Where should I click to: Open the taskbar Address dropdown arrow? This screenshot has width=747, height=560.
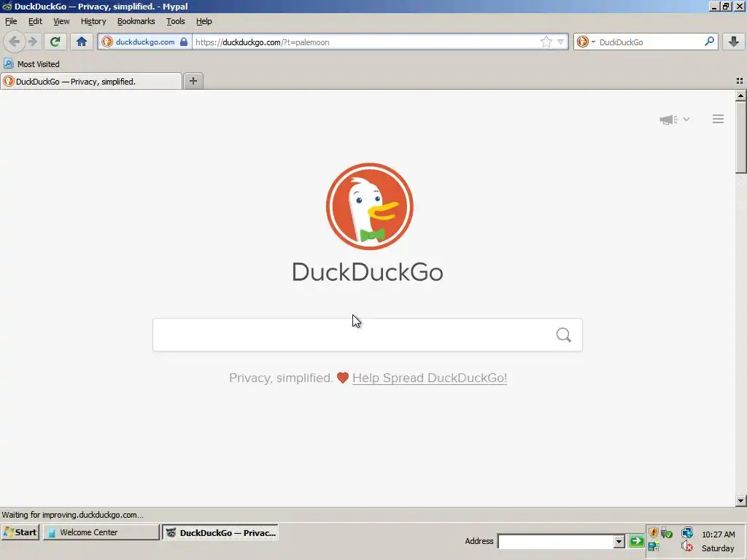click(619, 542)
